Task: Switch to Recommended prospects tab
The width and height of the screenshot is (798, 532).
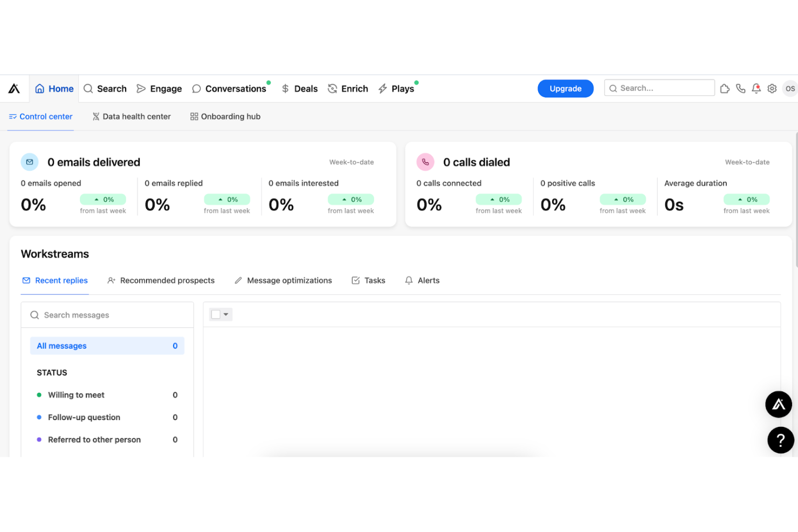Action: tap(161, 280)
